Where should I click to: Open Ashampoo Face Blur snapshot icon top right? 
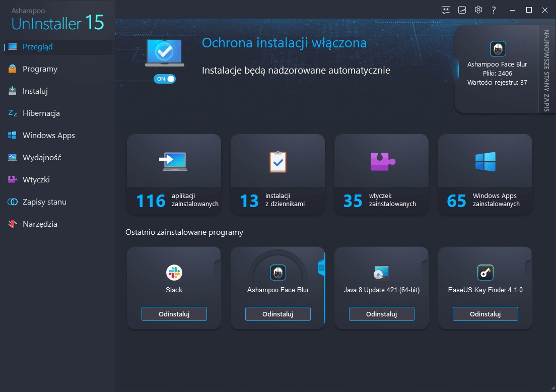click(x=498, y=49)
